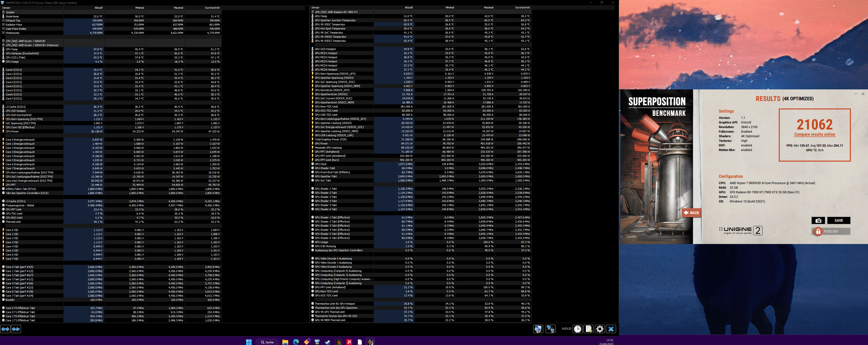This screenshot has width=868, height=345.
Task: Click the GPU-Temp thermometer icon
Action: [x=313, y=16]
